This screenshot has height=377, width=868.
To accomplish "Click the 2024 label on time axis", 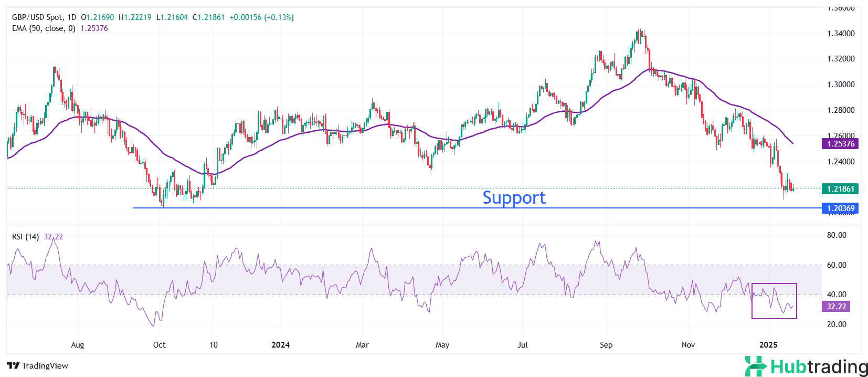I will [x=280, y=345].
